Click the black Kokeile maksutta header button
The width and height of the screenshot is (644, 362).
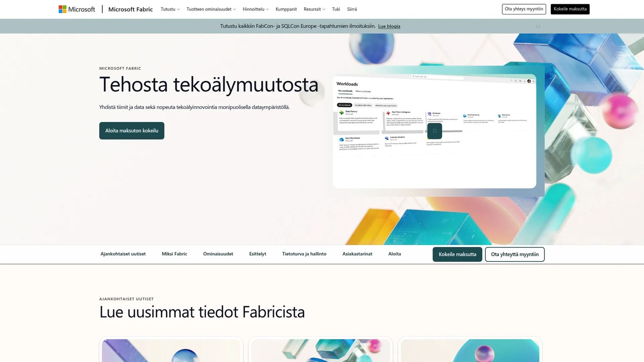coord(570,9)
